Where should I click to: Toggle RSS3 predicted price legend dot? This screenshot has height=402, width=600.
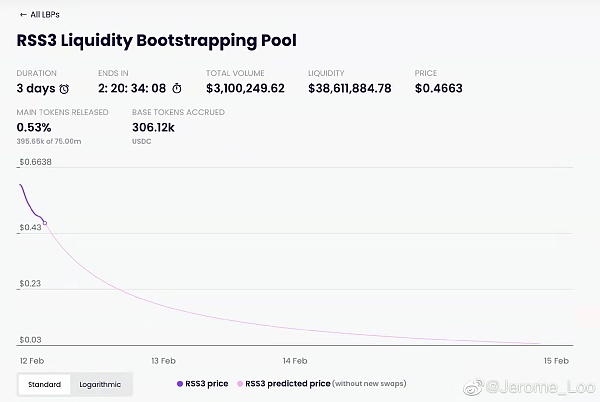point(240,384)
